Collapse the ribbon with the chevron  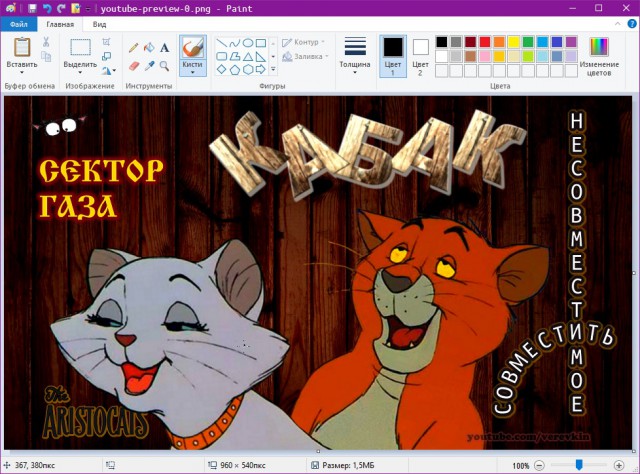(618, 24)
